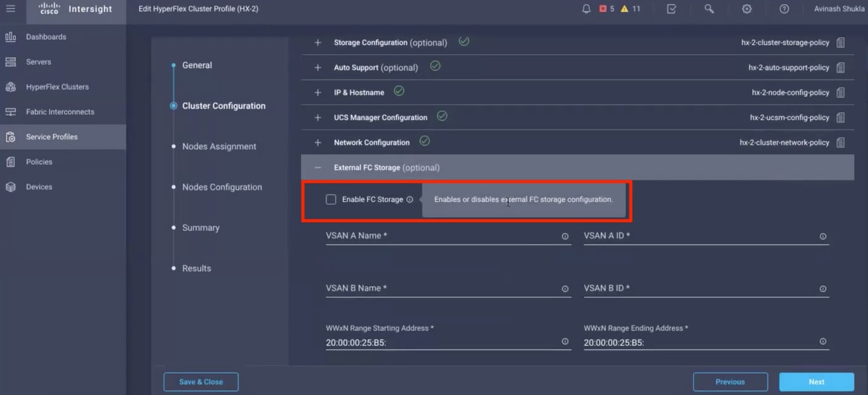Click the VSAN B ID field
Image resolution: width=868 pixels, height=395 pixels.
click(706, 288)
